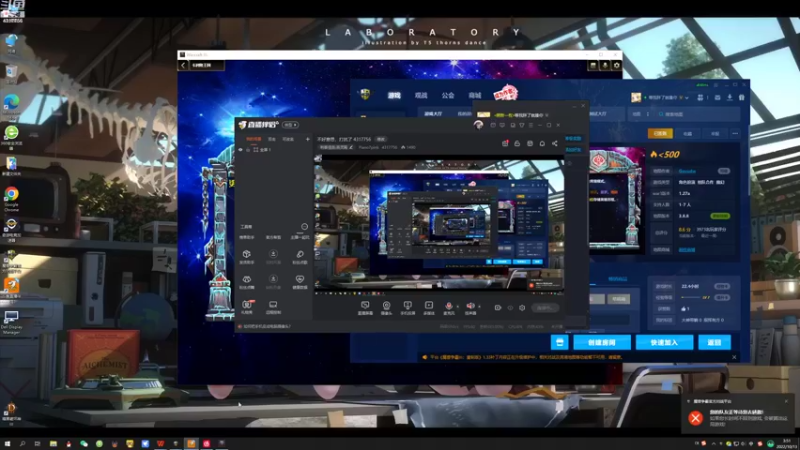The width and height of the screenshot is (800, 450).
Task: Toggle lock icon on the fullscreen source row
Action: click(x=248, y=149)
